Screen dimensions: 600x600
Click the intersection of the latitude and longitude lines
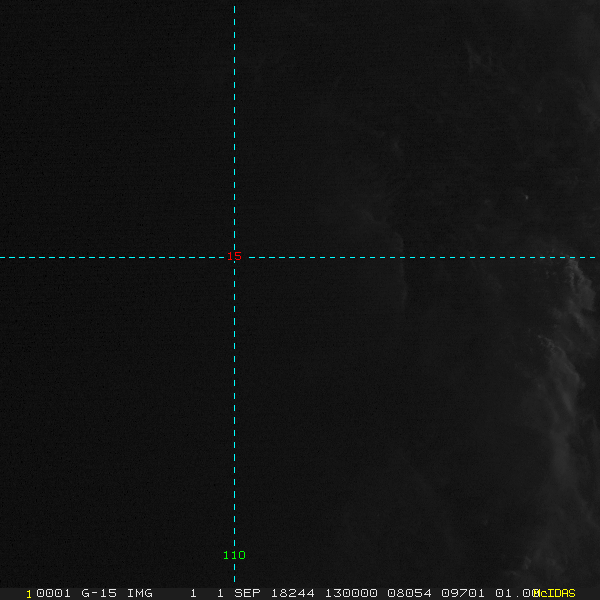(234, 257)
